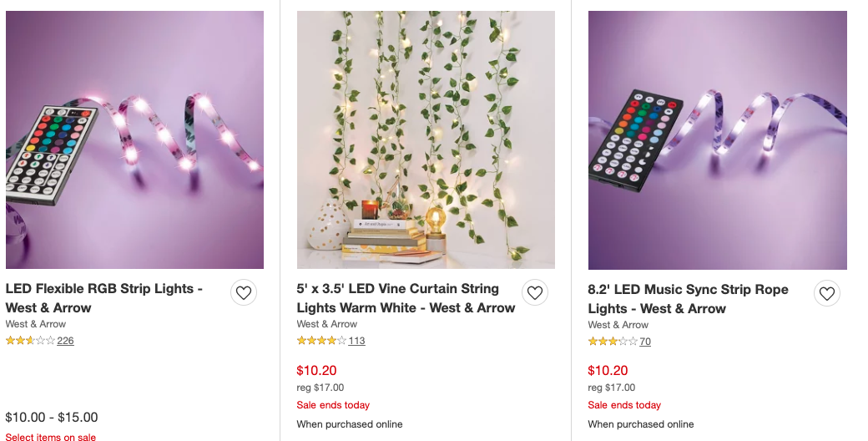Click West & Arrow brand under Music Sync Lights
The image size is (868, 441).
coord(618,325)
